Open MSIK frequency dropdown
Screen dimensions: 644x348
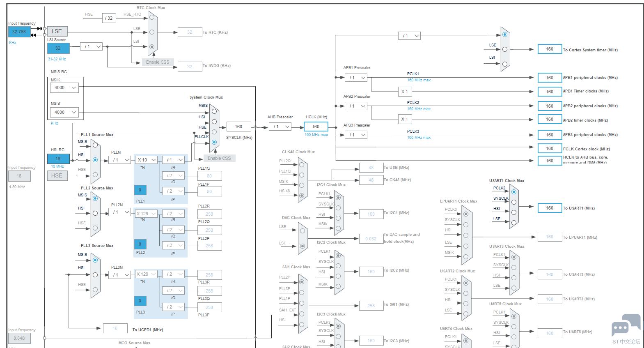[64, 88]
